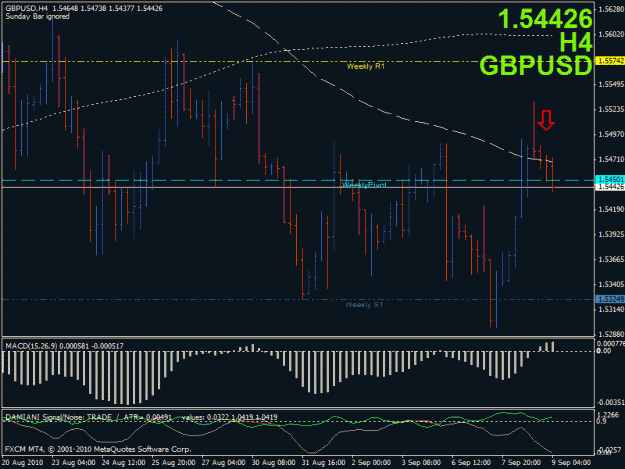Click the '7 Sep 20:00' time label
Screen dimensions: 625x469
[521, 463]
